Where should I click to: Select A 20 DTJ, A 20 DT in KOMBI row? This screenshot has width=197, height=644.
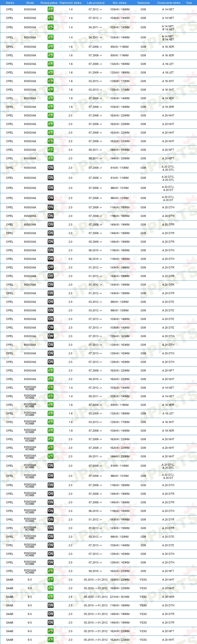(168, 476)
